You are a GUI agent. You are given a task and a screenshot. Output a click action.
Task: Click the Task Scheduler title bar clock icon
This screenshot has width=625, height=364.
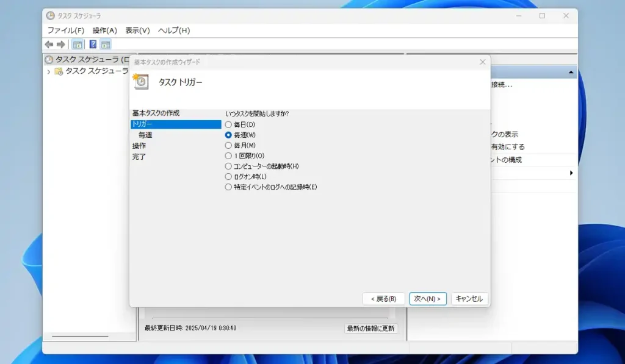point(50,15)
